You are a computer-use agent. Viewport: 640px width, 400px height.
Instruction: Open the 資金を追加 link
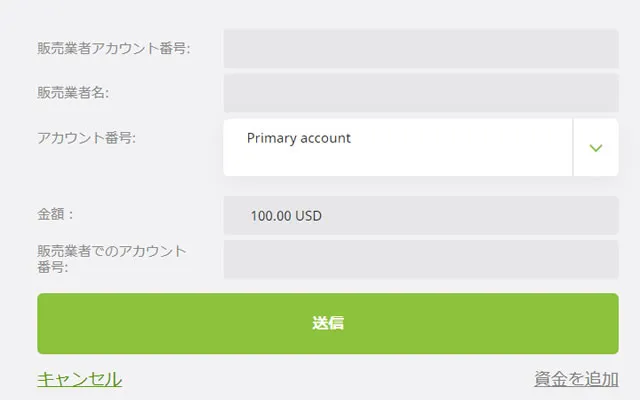(576, 379)
